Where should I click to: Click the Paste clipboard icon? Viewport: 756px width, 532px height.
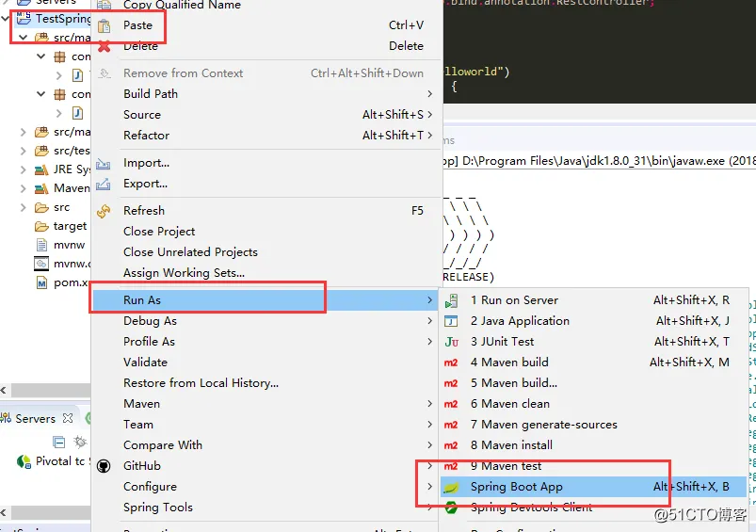coord(104,25)
